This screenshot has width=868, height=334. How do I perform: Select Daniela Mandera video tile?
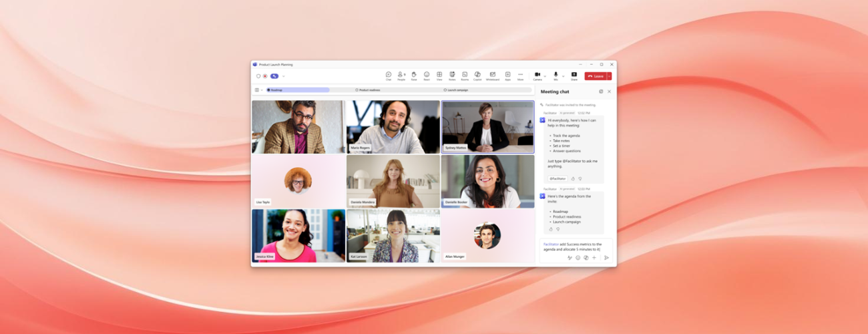coord(393,182)
